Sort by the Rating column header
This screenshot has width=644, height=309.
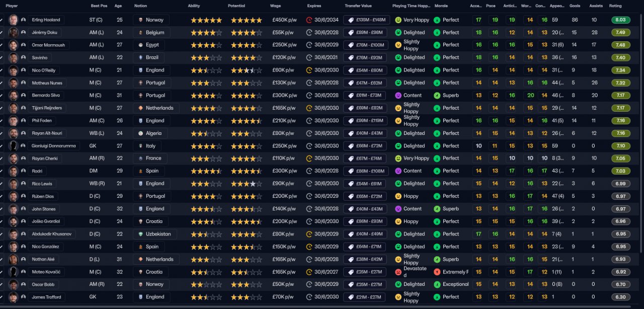click(x=615, y=6)
